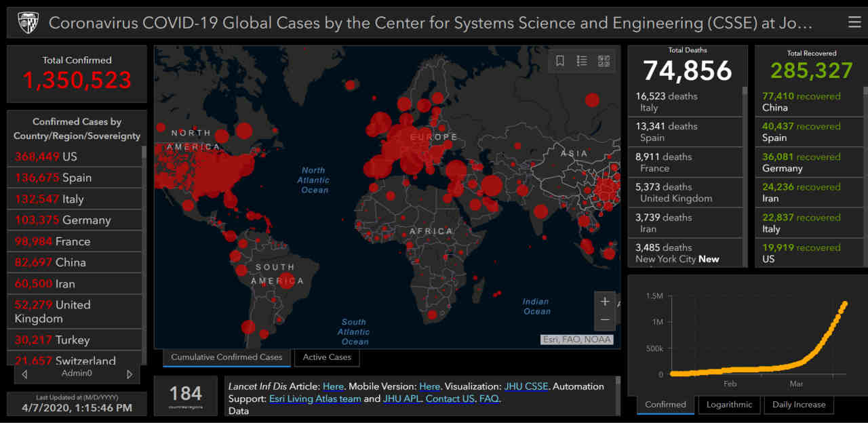Open the basemap gallery grid icon
The image size is (868, 423).
point(604,61)
